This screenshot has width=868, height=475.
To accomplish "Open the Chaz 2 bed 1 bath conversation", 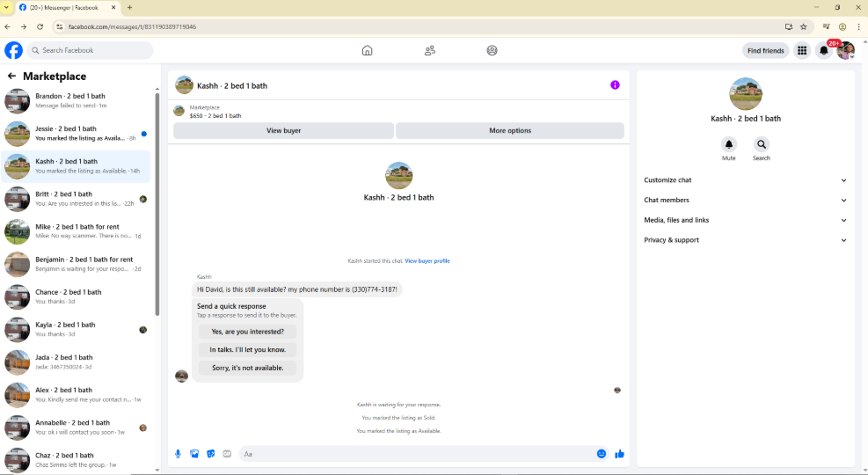I will point(76,460).
